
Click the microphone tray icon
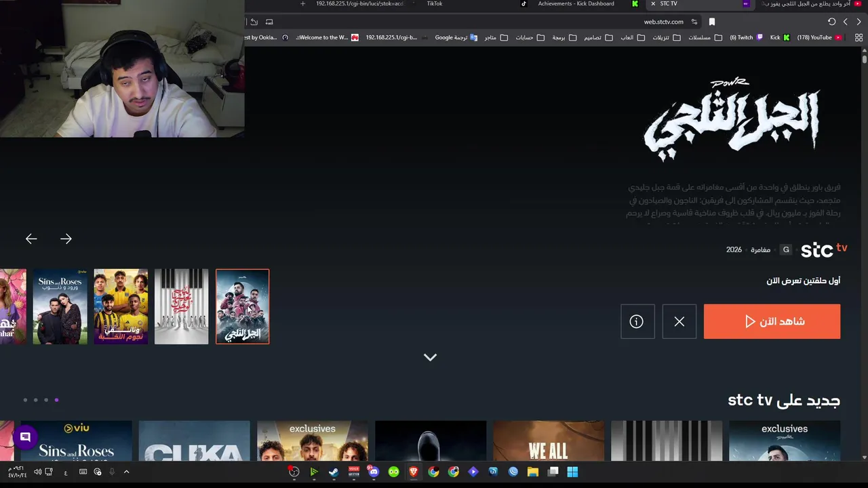pos(112,472)
